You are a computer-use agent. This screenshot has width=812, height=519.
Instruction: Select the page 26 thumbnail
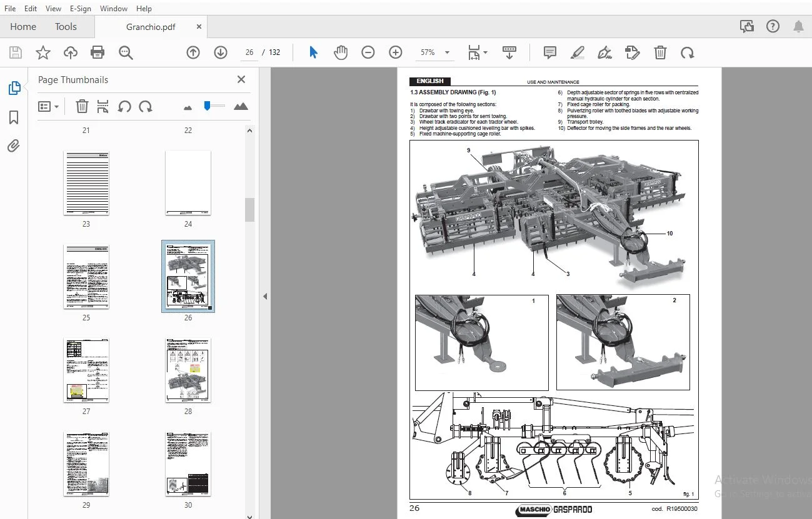click(188, 276)
